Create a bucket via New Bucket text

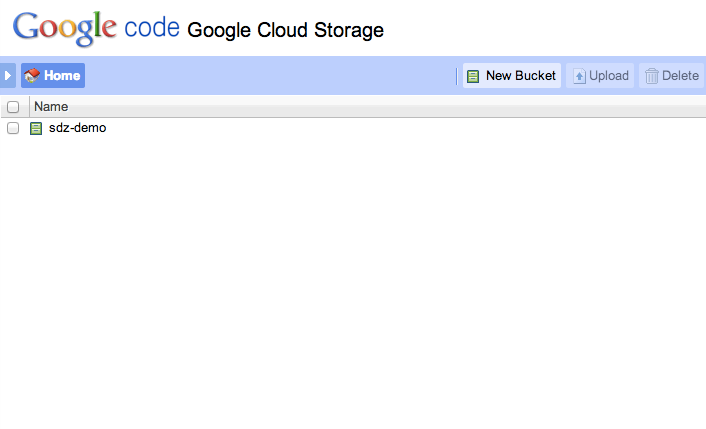tap(520, 76)
